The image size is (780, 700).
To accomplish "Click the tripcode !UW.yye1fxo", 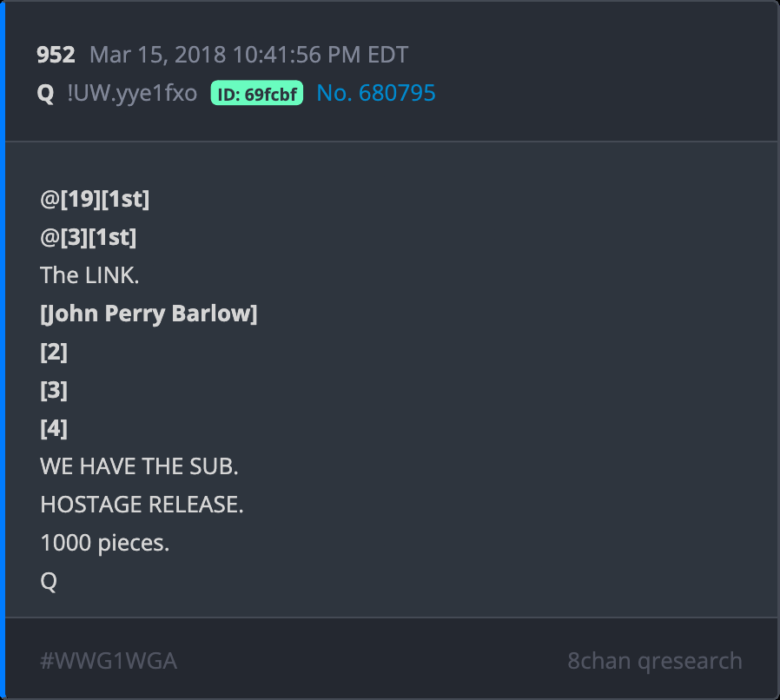I will [132, 94].
